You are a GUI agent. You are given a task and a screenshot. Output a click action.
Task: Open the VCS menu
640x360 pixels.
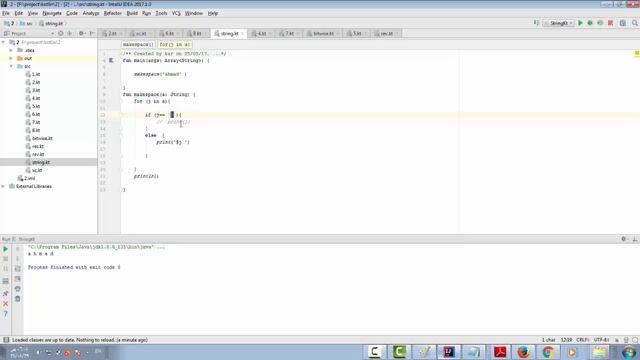click(x=176, y=13)
